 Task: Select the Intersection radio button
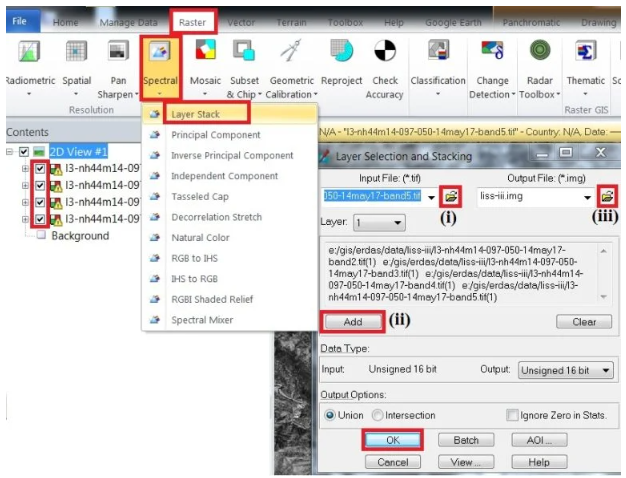point(377,415)
